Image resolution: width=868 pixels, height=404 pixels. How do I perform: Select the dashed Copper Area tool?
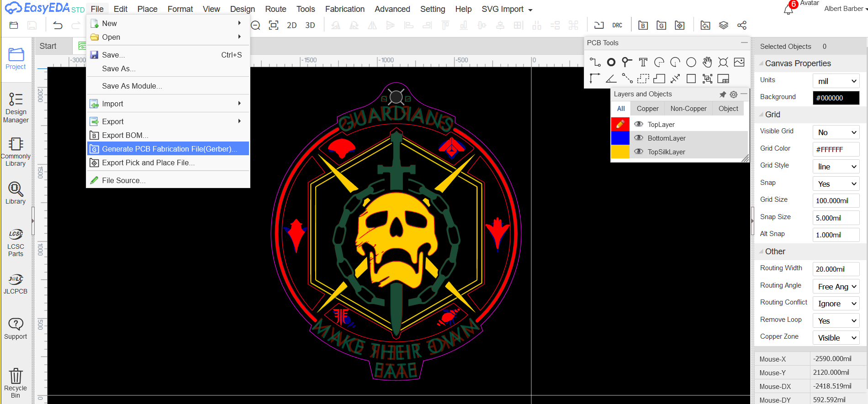(643, 79)
